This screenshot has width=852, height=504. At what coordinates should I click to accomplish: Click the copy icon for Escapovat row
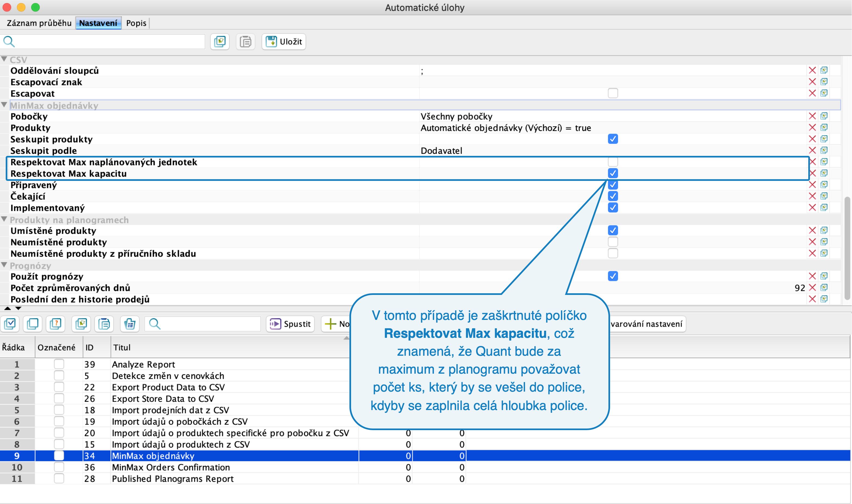(x=824, y=93)
